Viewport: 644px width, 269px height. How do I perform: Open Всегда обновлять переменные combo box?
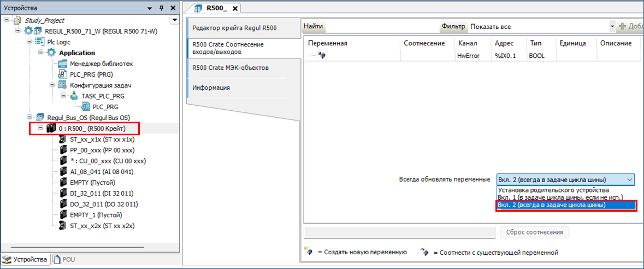tap(565, 180)
